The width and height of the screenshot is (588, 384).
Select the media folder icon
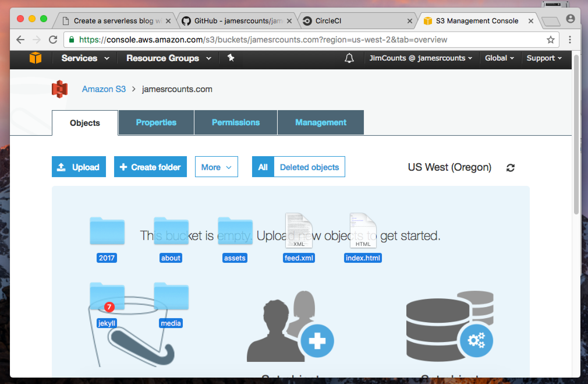point(171,296)
